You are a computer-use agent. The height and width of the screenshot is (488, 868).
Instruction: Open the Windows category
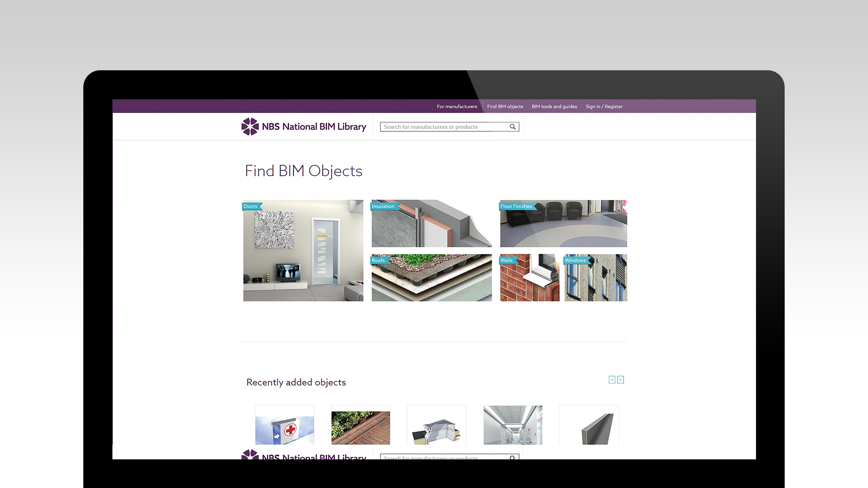575,260
